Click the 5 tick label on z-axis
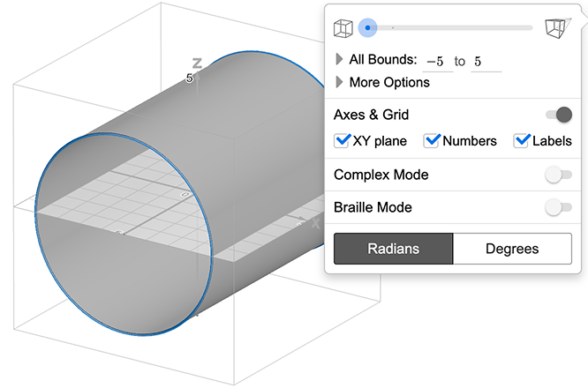 [190, 78]
